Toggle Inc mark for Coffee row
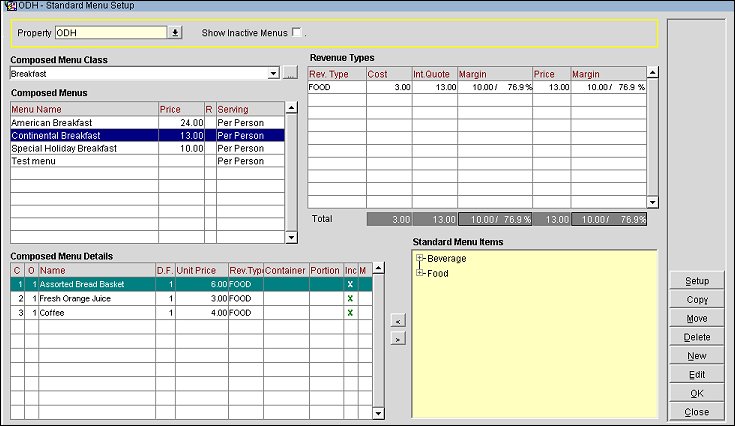Screen dimensions: 735x426 (x=350, y=312)
